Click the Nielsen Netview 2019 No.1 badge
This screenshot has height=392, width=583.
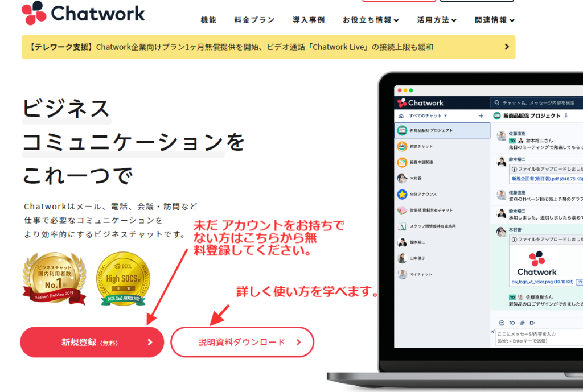point(54,278)
